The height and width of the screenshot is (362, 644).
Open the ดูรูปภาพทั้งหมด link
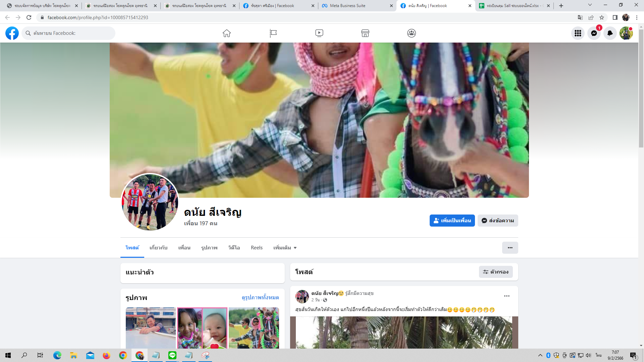point(260,297)
